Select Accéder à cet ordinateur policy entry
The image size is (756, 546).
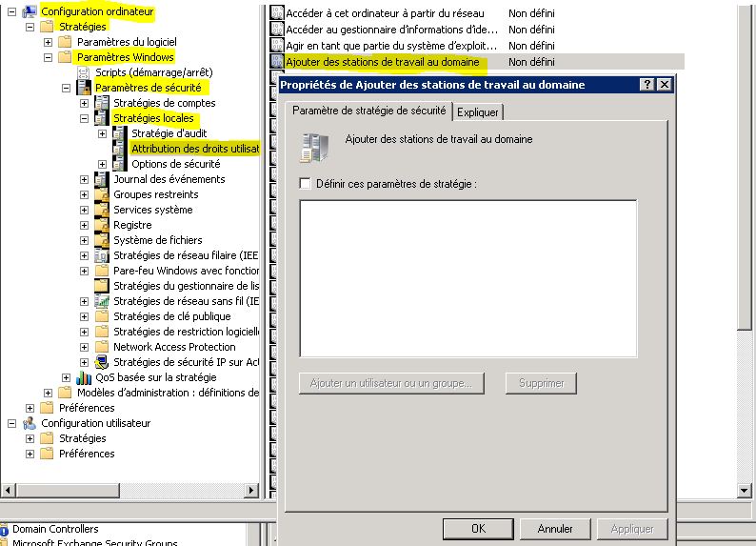(385, 13)
